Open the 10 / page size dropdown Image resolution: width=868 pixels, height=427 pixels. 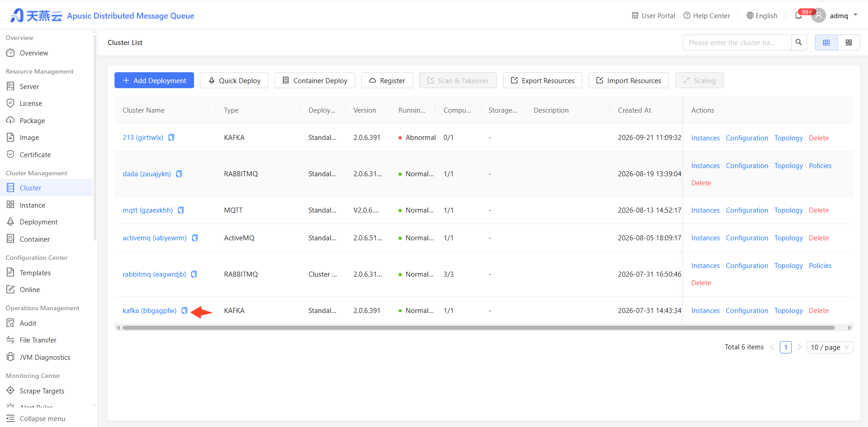click(x=830, y=347)
